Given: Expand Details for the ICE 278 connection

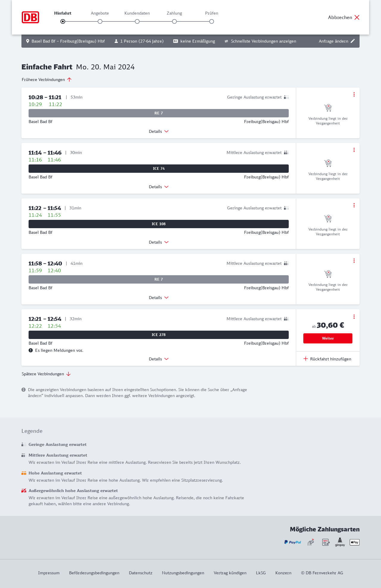Looking at the screenshot, I should click(159, 359).
